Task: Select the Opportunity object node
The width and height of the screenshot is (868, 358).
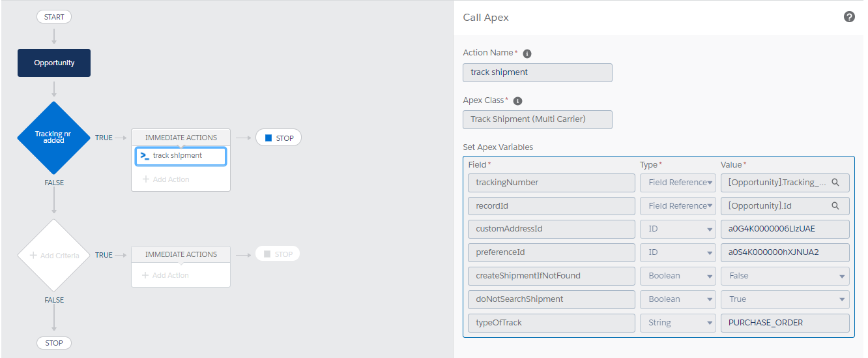Action: click(54, 63)
